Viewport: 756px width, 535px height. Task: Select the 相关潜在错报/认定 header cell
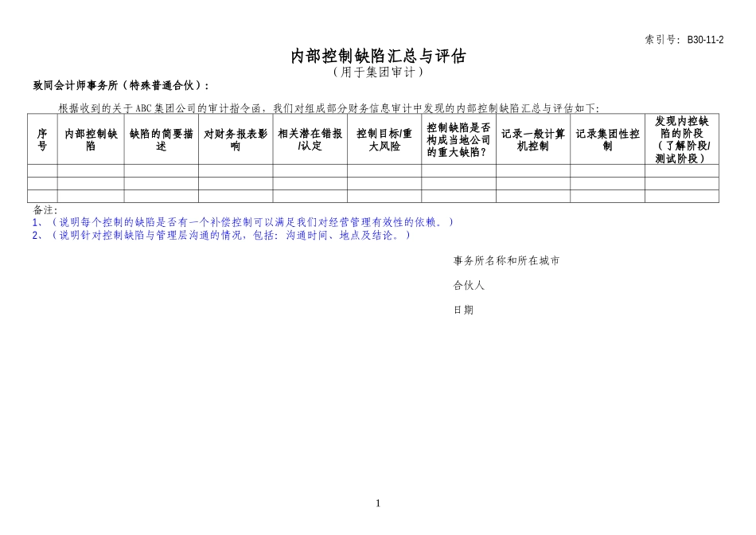(x=310, y=139)
